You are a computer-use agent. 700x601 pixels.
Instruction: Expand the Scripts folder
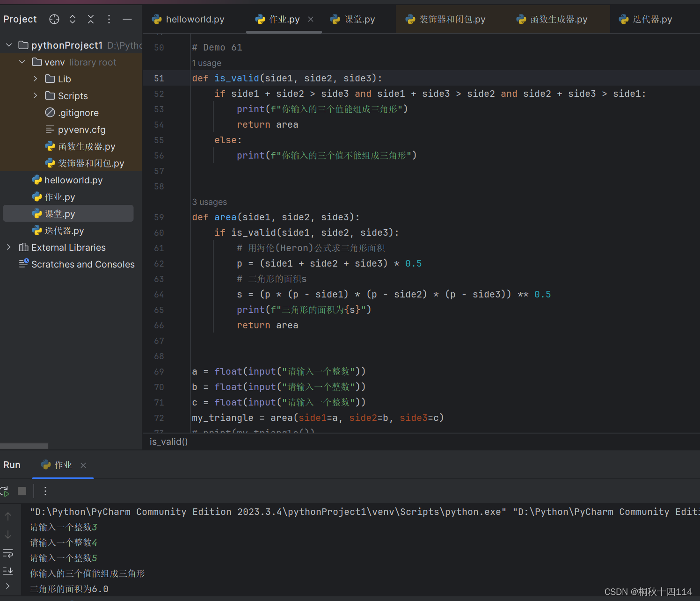pyautogui.click(x=35, y=95)
